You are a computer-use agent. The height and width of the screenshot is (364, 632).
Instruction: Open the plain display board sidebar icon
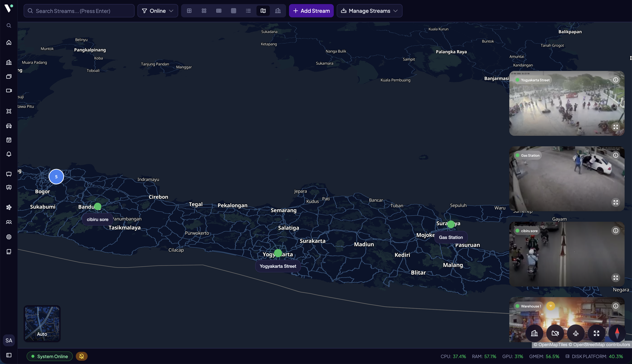pyautogui.click(x=9, y=174)
